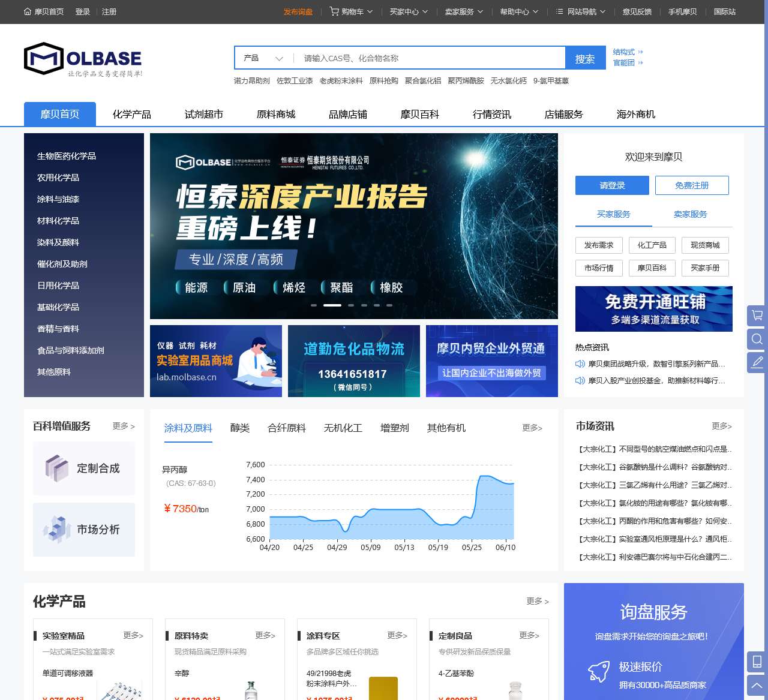The image size is (768, 700).
Task: Click the 免费开通旺铺 banner
Action: (654, 309)
